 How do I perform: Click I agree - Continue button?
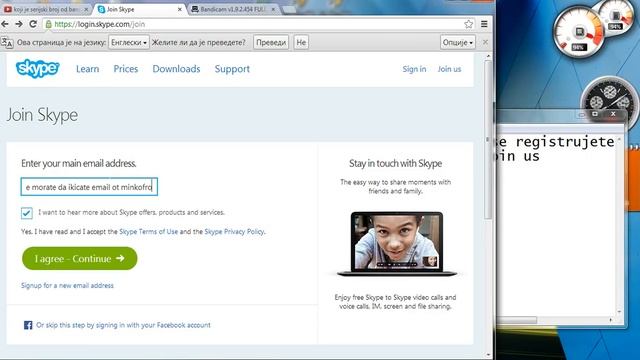[80, 258]
